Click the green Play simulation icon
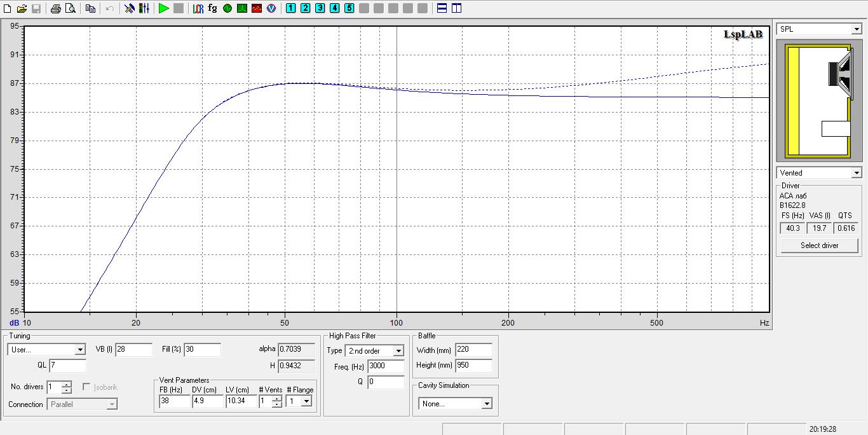This screenshot has height=435, width=868. (163, 8)
